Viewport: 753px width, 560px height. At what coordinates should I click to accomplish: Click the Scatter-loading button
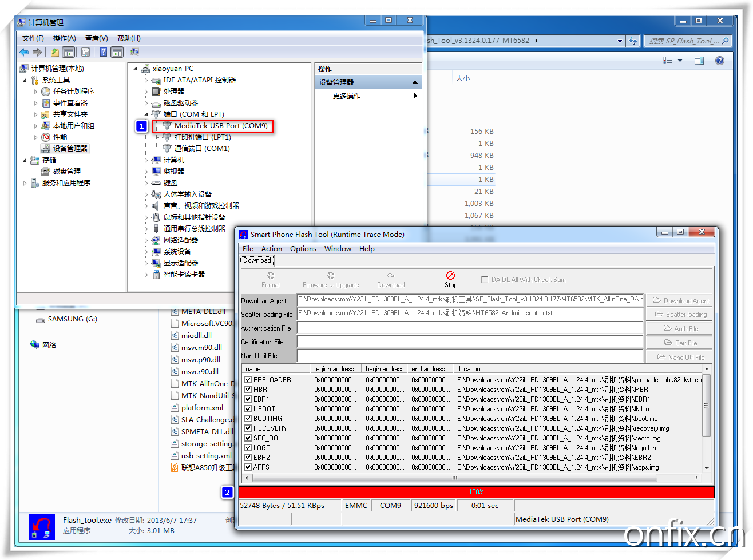(680, 315)
